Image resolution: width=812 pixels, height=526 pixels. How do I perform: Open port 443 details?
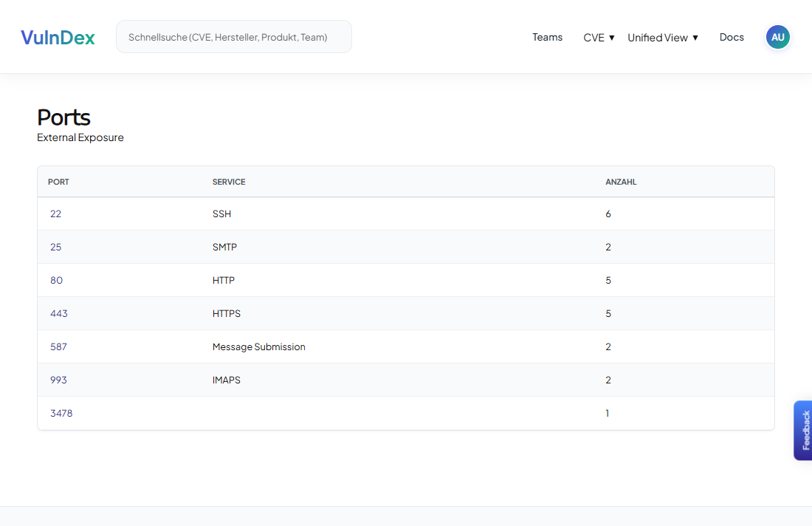(x=58, y=313)
